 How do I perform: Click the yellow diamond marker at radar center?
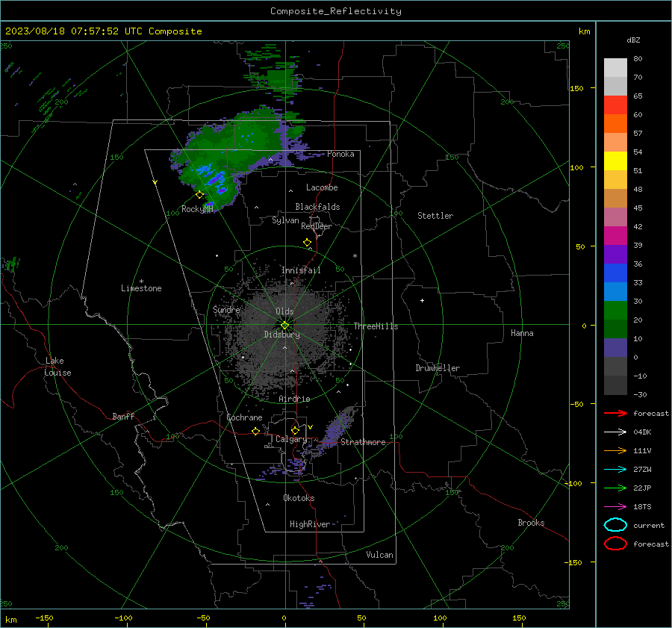tap(285, 326)
